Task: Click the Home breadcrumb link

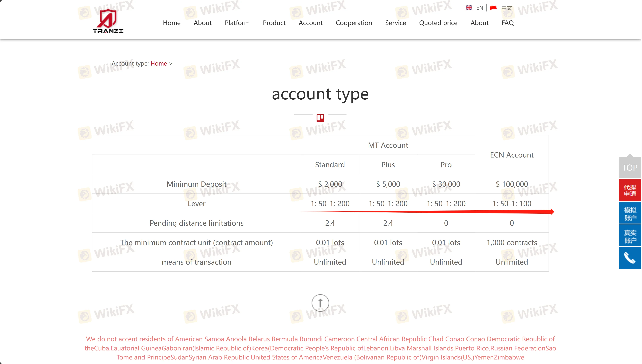Action: click(x=159, y=63)
